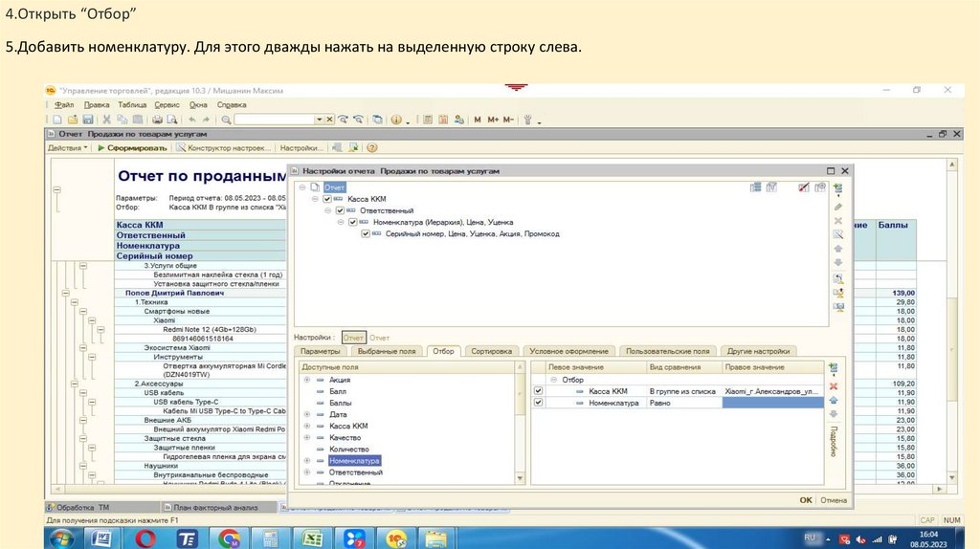Click the red X delete filter icon

click(833, 384)
